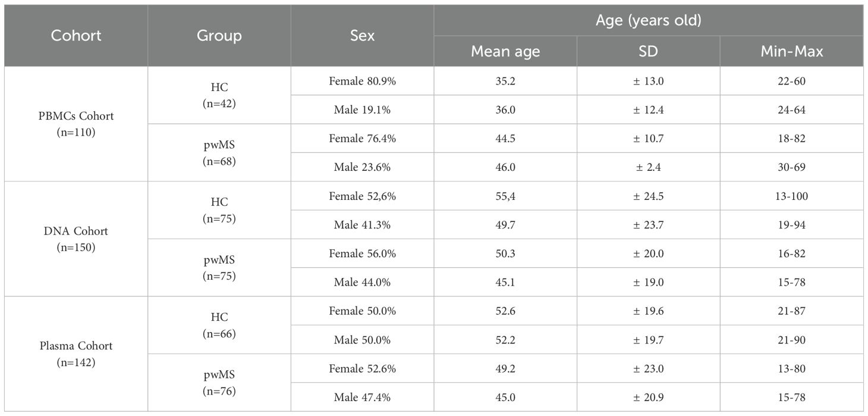Select the 21-87 Min-Max value
Image resolution: width=868 pixels, height=416 pixels.
click(791, 311)
